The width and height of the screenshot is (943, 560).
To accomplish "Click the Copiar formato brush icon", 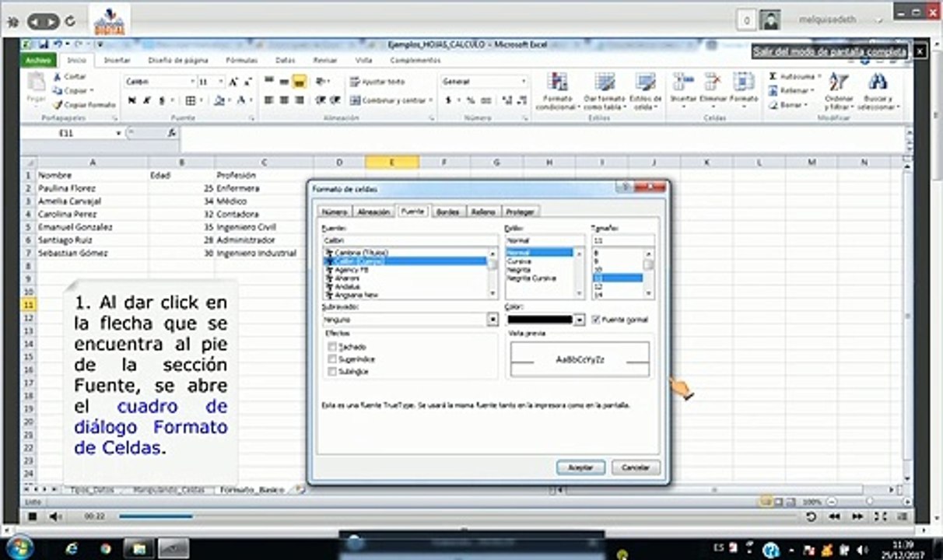I will [x=58, y=104].
